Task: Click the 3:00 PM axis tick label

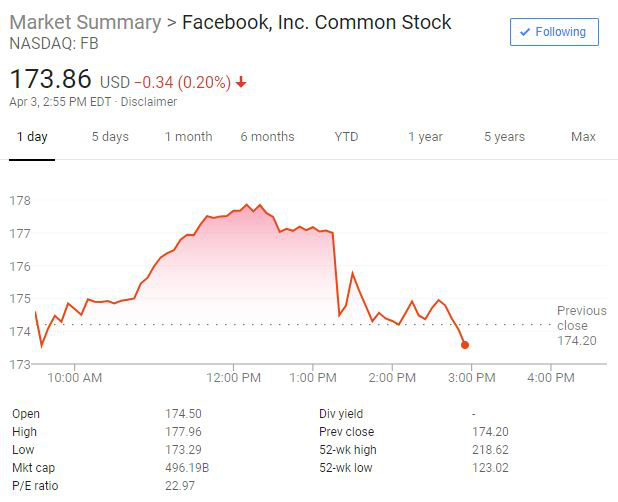Action: click(x=472, y=377)
